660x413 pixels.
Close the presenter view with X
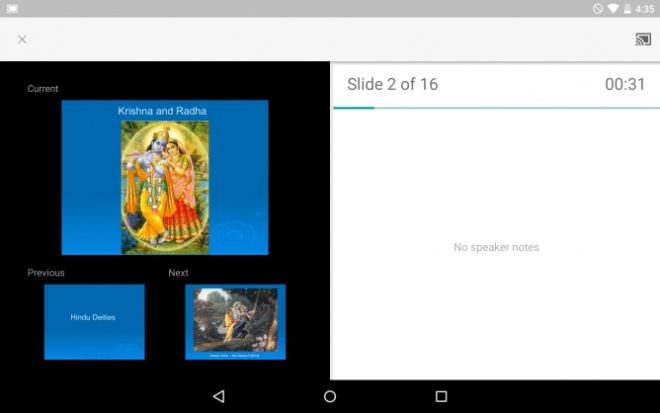click(22, 40)
